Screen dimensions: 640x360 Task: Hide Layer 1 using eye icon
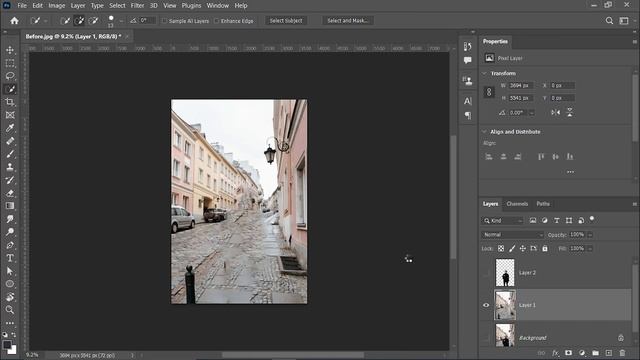click(486, 305)
